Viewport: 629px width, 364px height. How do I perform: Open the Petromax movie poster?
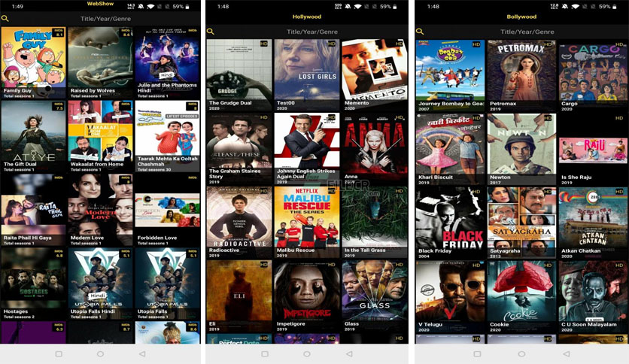521,76
